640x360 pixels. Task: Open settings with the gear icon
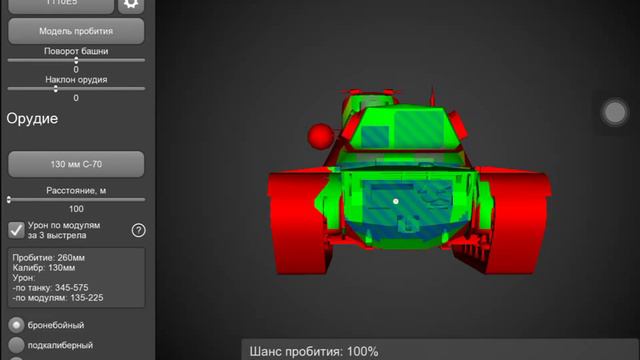pyautogui.click(x=131, y=5)
